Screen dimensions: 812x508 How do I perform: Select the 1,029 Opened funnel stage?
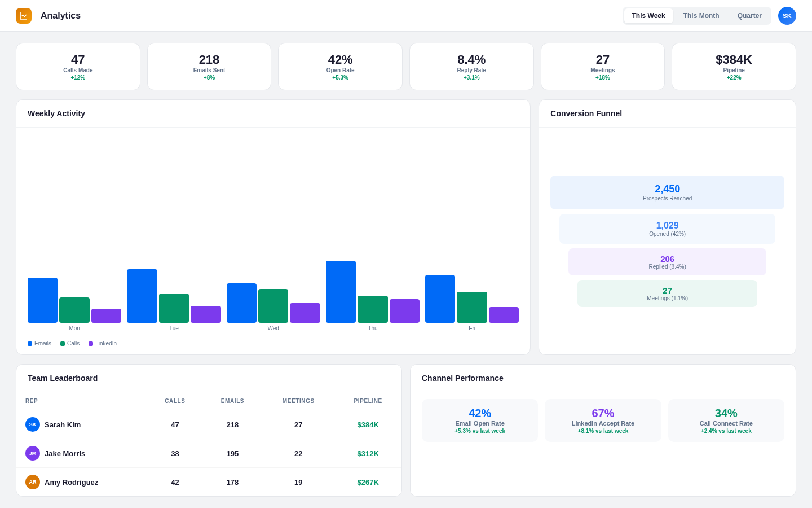(667, 229)
